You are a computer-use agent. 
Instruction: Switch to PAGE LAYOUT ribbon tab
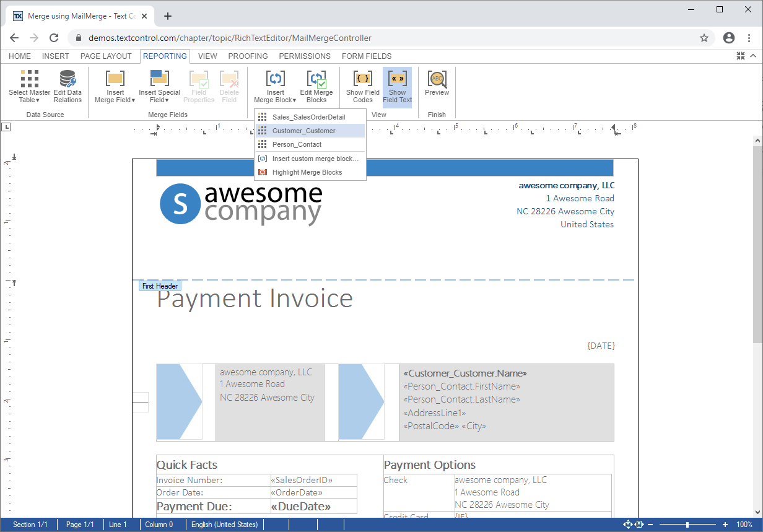pyautogui.click(x=106, y=56)
